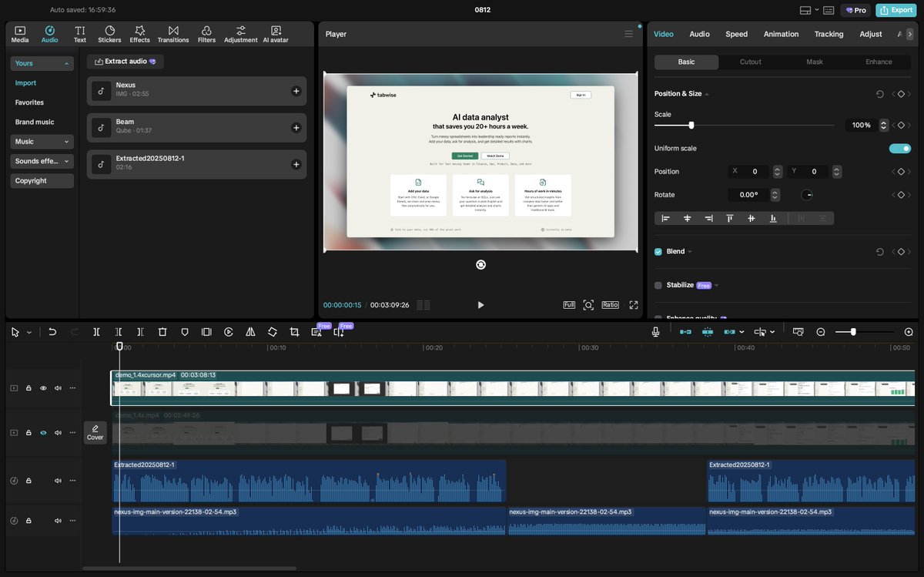This screenshot has height=577, width=924.
Task: Zoom in the timeline
Action: (909, 332)
